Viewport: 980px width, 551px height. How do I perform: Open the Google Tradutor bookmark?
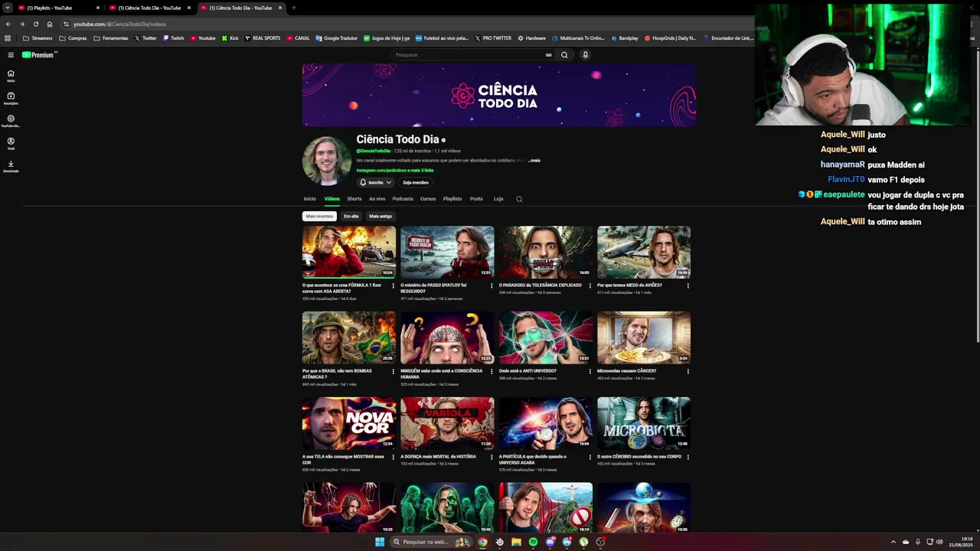pyautogui.click(x=336, y=38)
